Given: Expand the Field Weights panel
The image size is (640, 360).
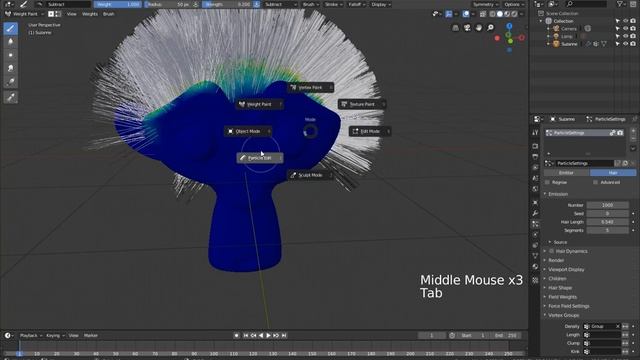Looking at the screenshot, I should tap(562, 297).
